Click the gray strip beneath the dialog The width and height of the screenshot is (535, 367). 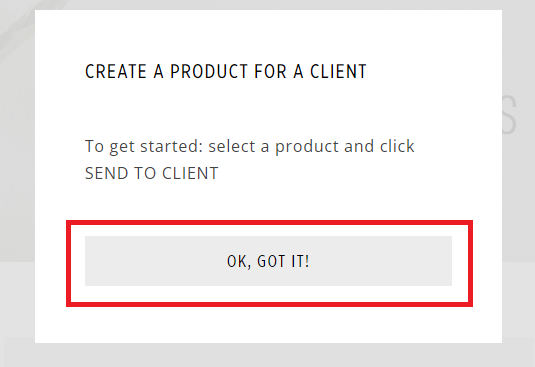[268, 355]
